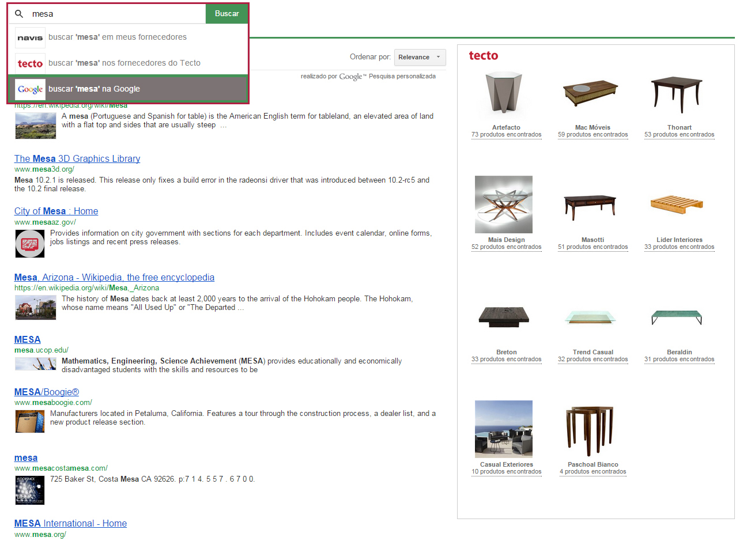
Task: Open 'Mesa, Arizona - Wikipedia' result link
Action: 114,278
